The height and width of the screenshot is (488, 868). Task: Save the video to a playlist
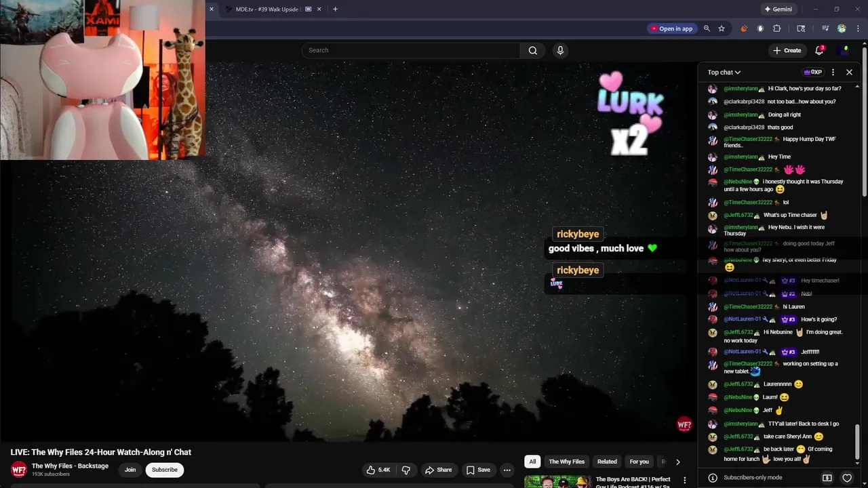478,470
